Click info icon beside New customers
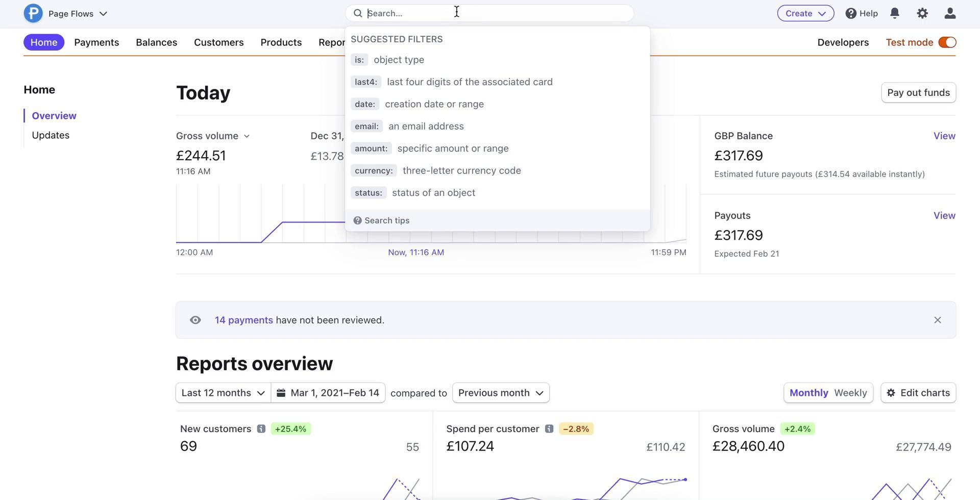Screen dimensions: 980x500 tap(261, 429)
